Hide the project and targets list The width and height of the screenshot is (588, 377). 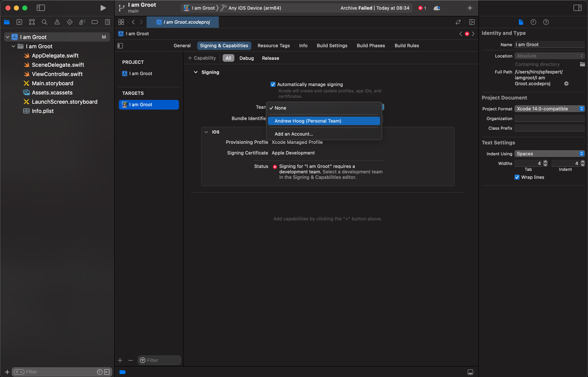[120, 46]
